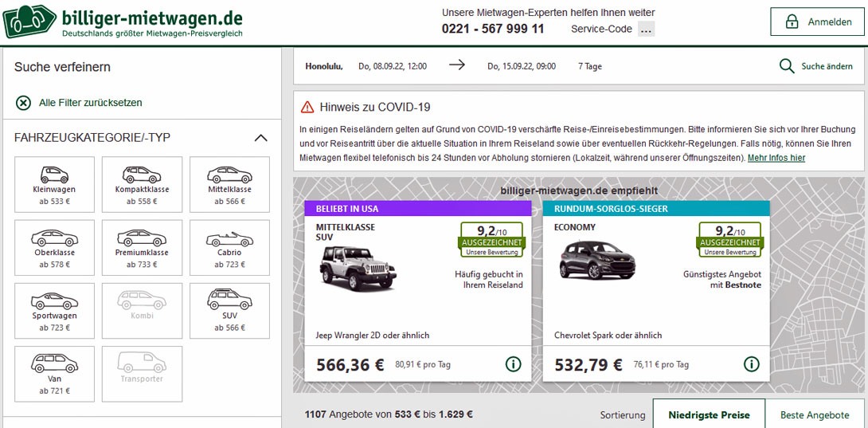Viewport: 868px width, 428px height.
Task: Click the 9,2/10 rating badge on Economy offer
Action: click(730, 239)
